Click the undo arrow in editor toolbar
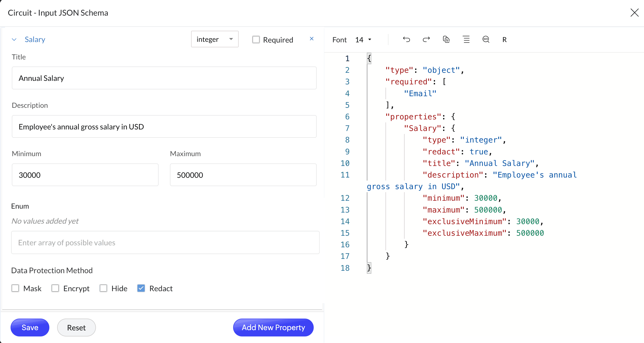Image resolution: width=644 pixels, height=343 pixels. pos(406,40)
